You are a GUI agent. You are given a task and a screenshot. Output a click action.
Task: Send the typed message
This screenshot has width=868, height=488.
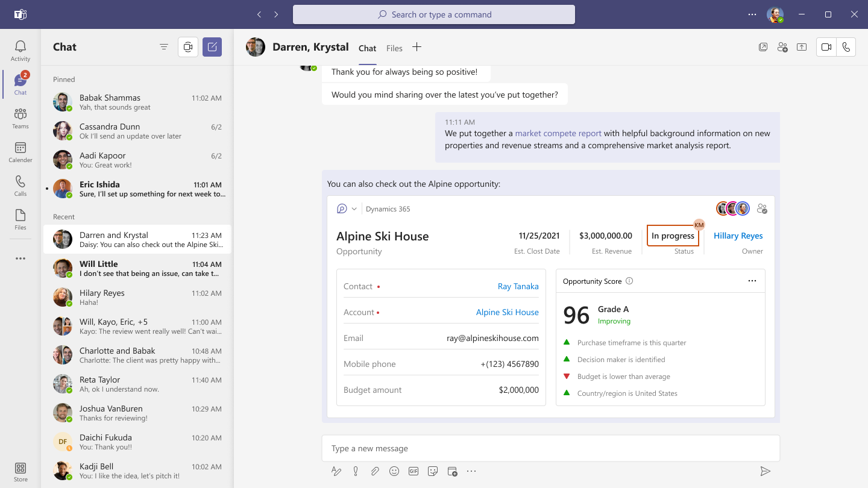(766, 471)
